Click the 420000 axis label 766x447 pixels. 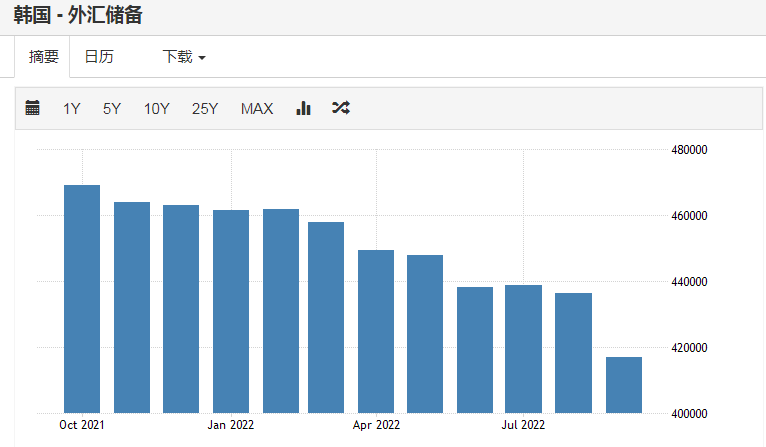pyautogui.click(x=689, y=347)
